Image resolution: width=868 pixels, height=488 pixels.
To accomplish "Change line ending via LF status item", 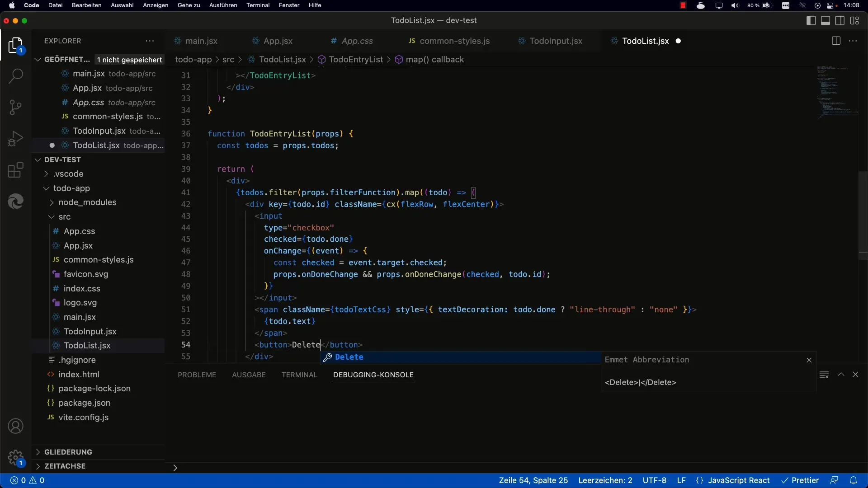I will click(x=681, y=480).
